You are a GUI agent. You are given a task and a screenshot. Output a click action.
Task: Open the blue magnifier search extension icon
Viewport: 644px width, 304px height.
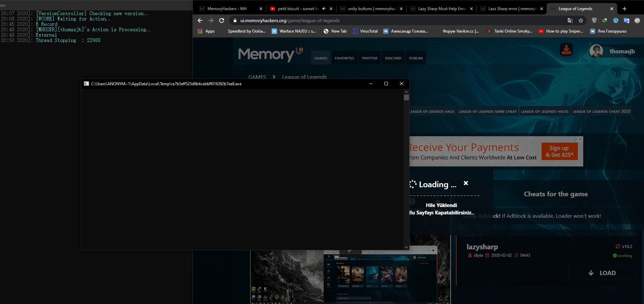[x=616, y=20]
